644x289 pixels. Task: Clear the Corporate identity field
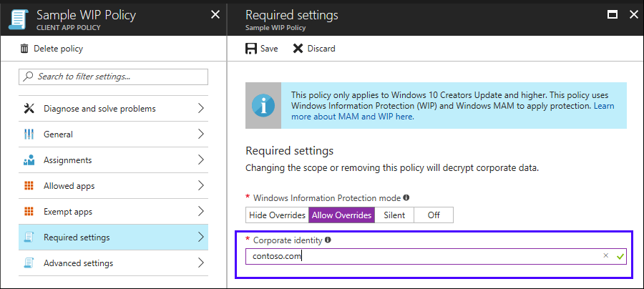tap(606, 255)
